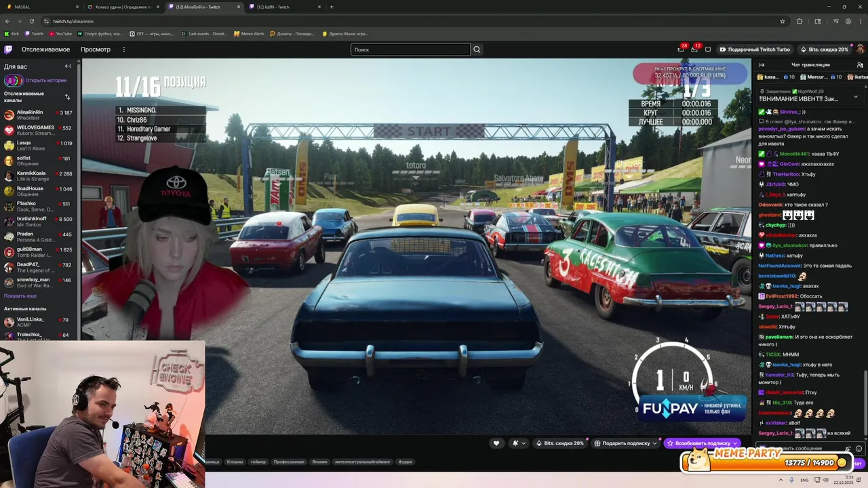Open snowboy_man channel in sidebar
Screen dimensions: 868x488
click(x=39, y=282)
